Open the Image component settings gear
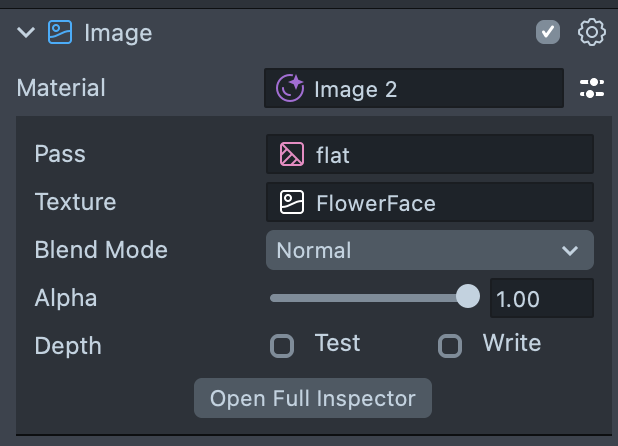618x446 pixels. [x=592, y=33]
